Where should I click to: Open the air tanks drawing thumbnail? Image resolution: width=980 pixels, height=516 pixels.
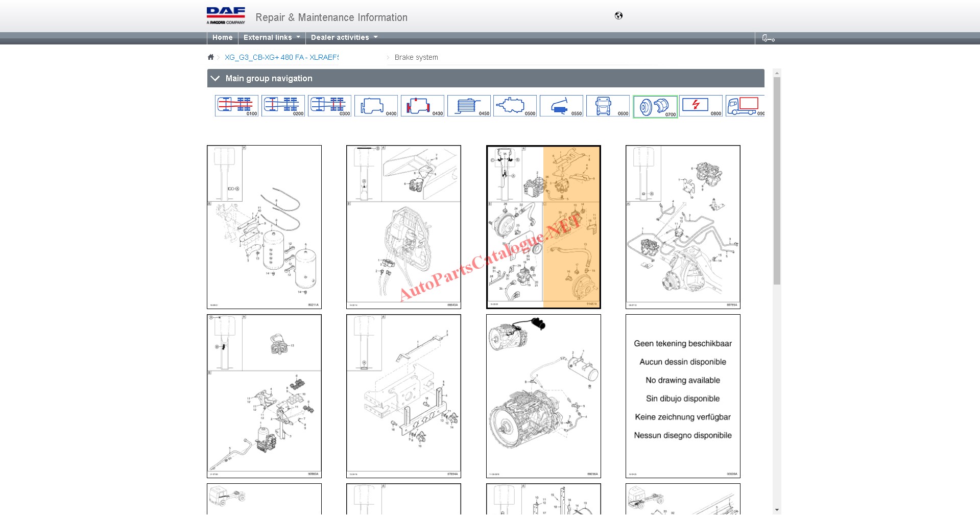264,227
